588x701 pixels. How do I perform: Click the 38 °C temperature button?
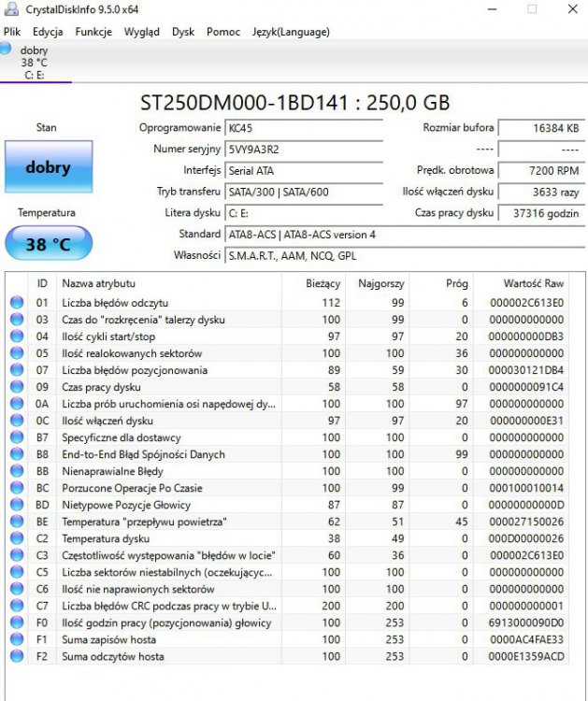click(x=49, y=244)
